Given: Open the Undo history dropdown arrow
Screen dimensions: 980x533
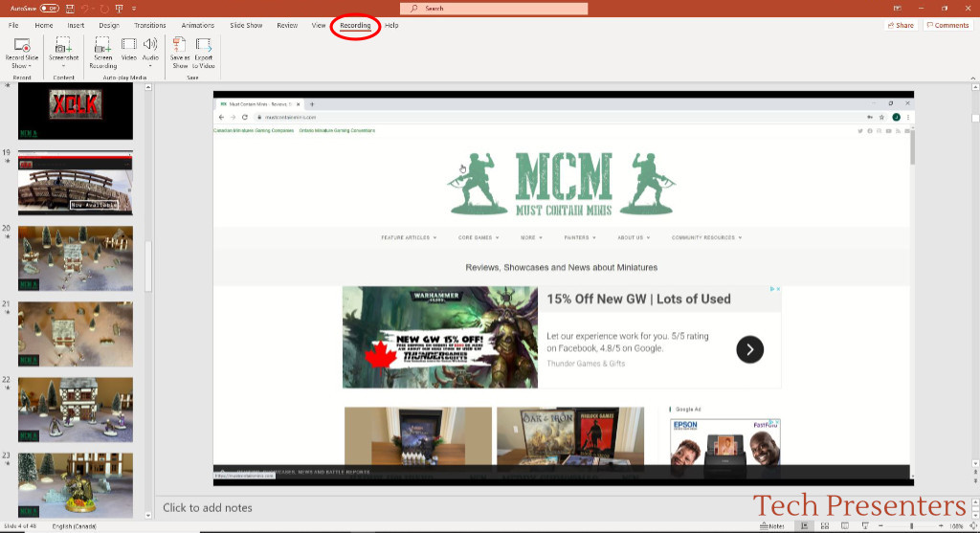Looking at the screenshot, I should (94, 8).
